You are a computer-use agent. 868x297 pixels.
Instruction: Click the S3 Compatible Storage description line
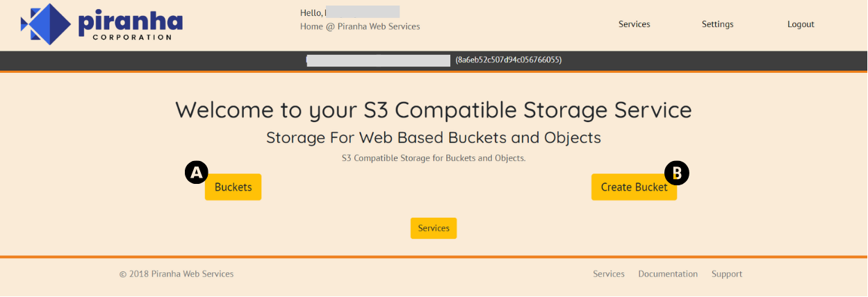434,158
